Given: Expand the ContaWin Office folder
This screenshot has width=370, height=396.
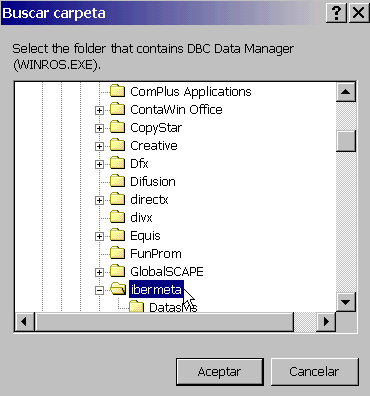Looking at the screenshot, I should (99, 110).
